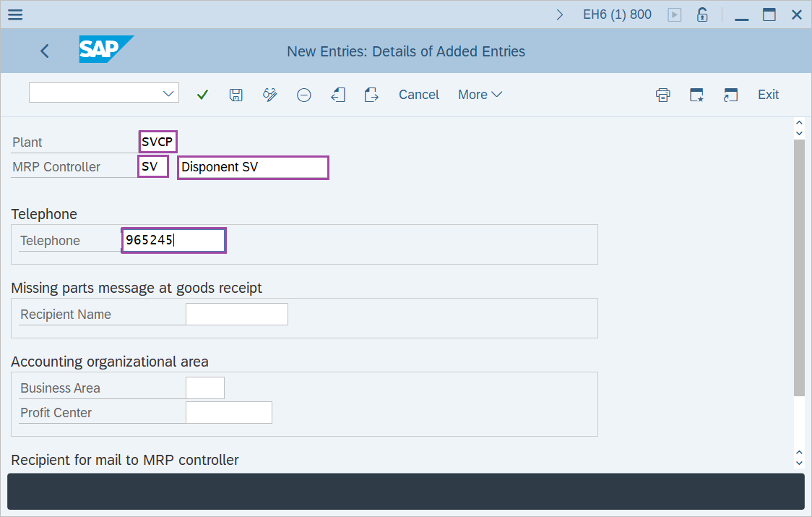The image size is (812, 517).
Task: Open the security lock icon in title bar
Action: tap(701, 14)
